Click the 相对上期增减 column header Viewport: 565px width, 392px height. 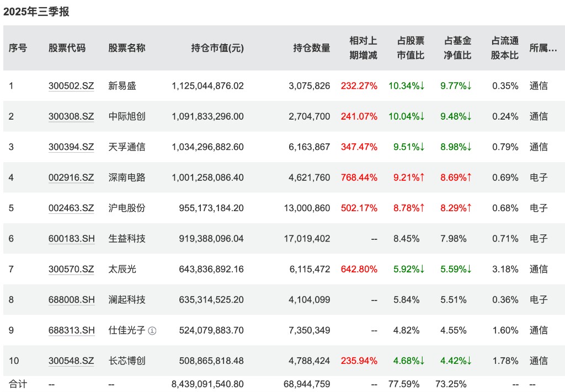(x=363, y=48)
